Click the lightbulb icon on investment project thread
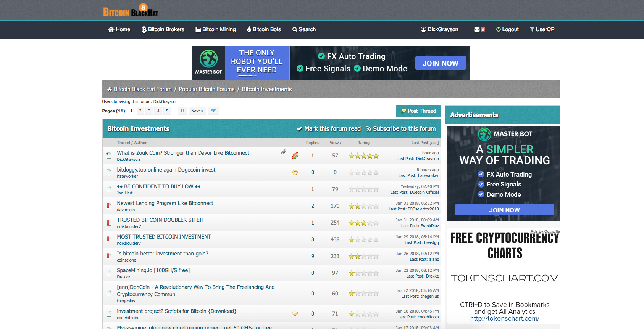 [x=295, y=314]
